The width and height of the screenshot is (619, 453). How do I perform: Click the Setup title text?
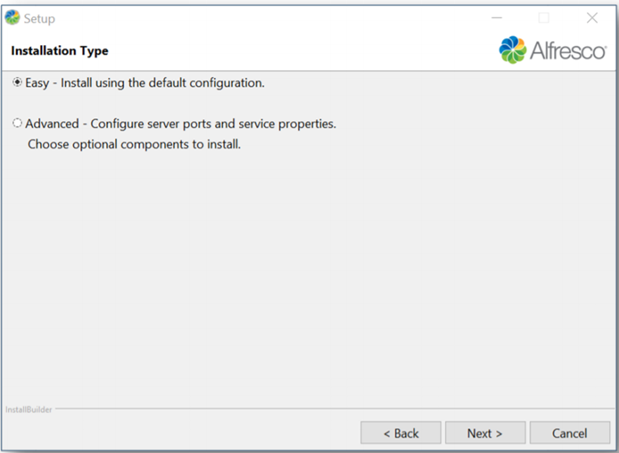click(x=40, y=18)
